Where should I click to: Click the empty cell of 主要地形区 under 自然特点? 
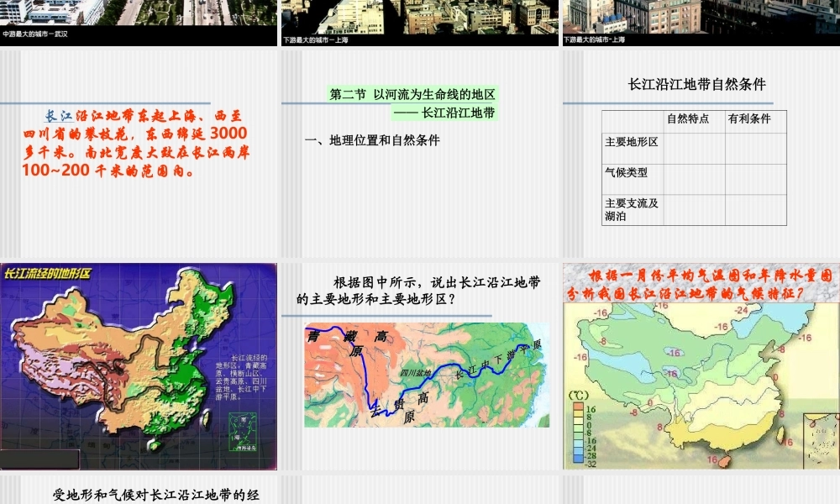(695, 149)
